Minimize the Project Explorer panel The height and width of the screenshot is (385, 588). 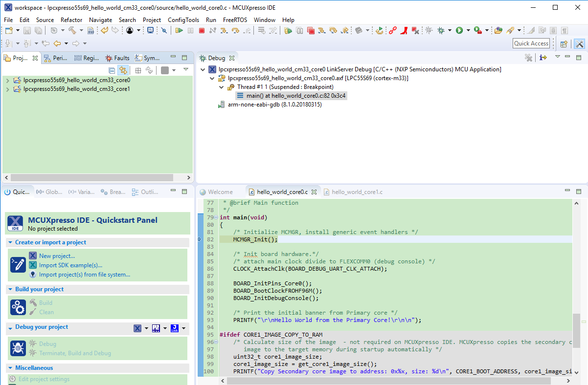point(174,57)
